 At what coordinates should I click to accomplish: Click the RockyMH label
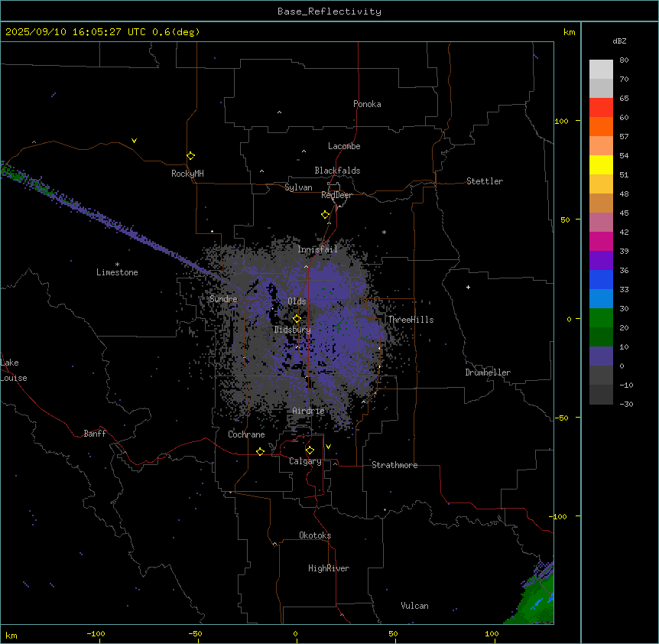click(187, 174)
